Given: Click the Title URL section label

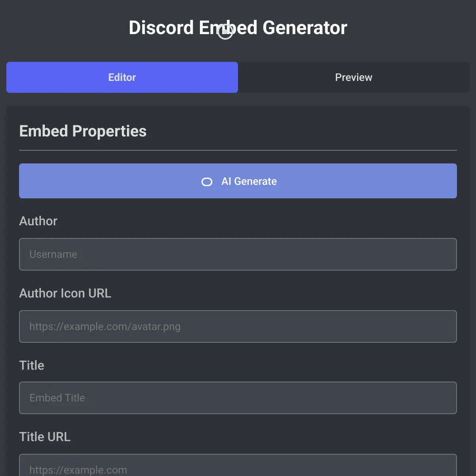Looking at the screenshot, I should tap(45, 437).
